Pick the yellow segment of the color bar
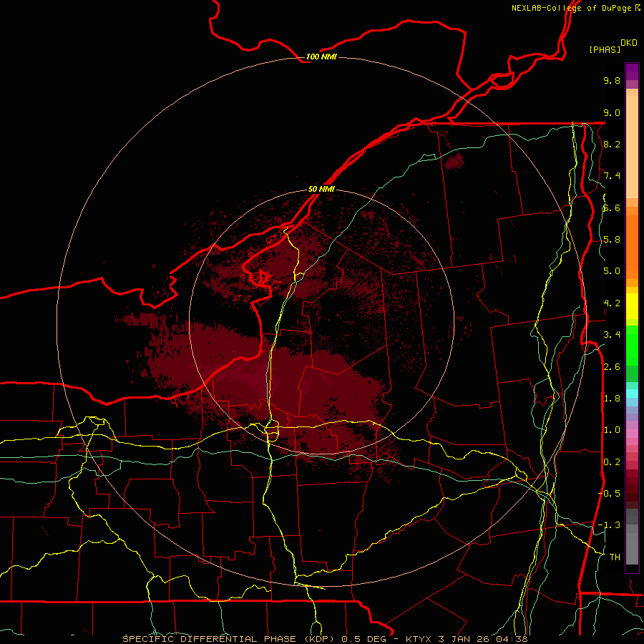Screen dimensions: 644x644 [x=632, y=306]
